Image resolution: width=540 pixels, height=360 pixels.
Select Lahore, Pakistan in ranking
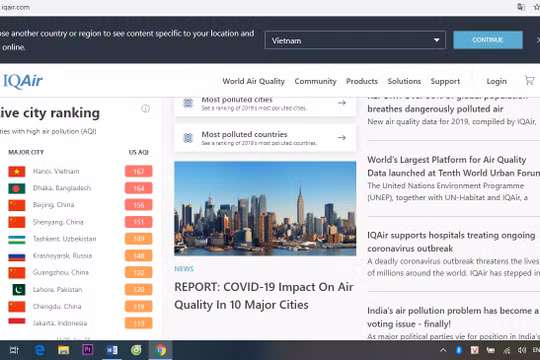[58, 289]
